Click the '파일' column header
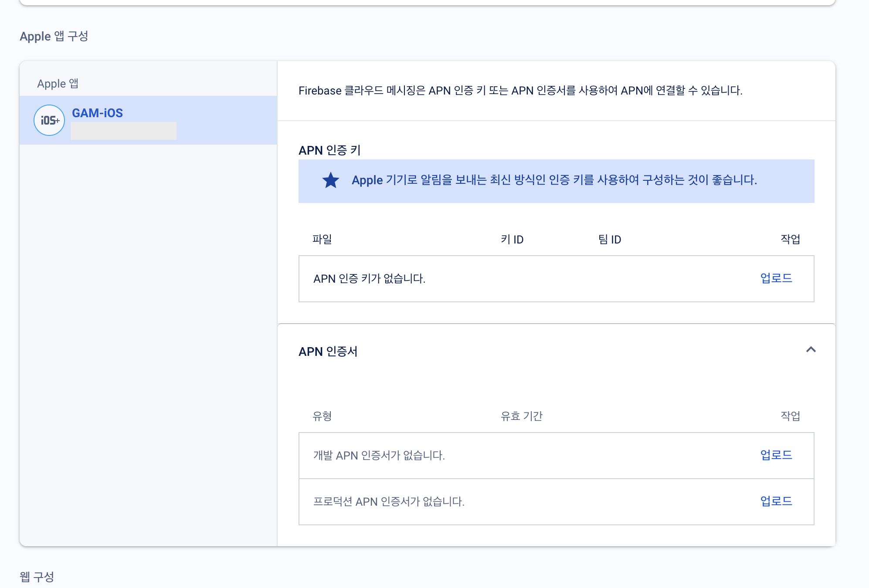This screenshot has height=588, width=869. (x=322, y=239)
